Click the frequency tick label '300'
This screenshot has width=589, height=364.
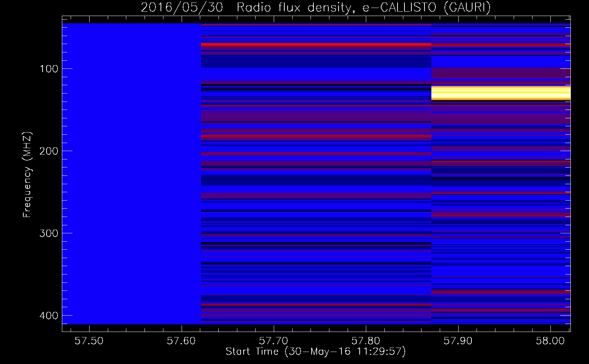tap(49, 233)
